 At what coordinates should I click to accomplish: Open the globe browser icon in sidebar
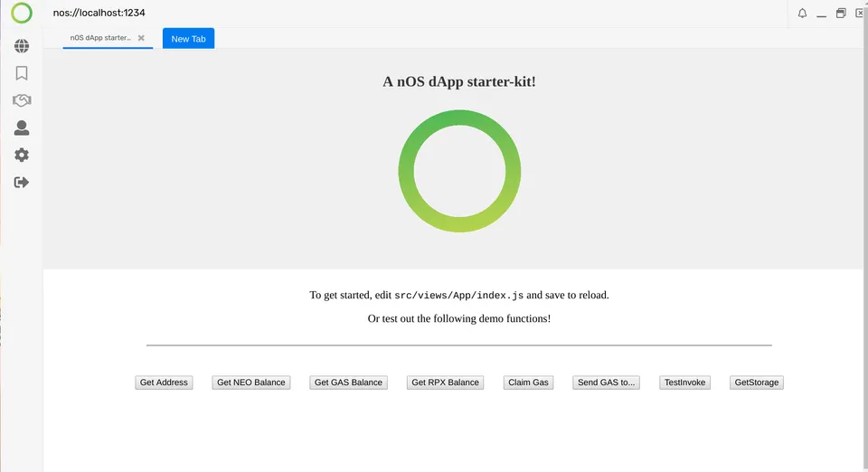coord(22,46)
